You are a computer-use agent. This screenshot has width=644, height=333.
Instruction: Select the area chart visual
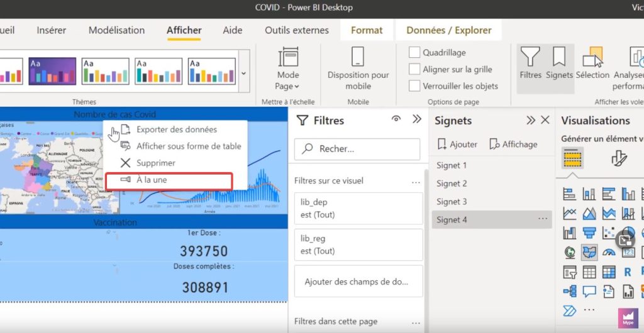coord(589,213)
